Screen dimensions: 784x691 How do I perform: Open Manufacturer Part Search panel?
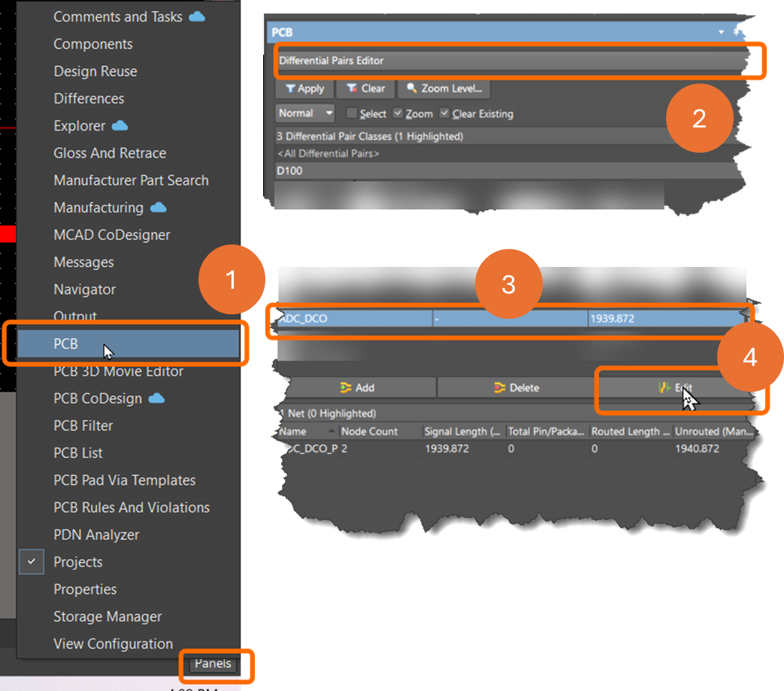[x=131, y=180]
